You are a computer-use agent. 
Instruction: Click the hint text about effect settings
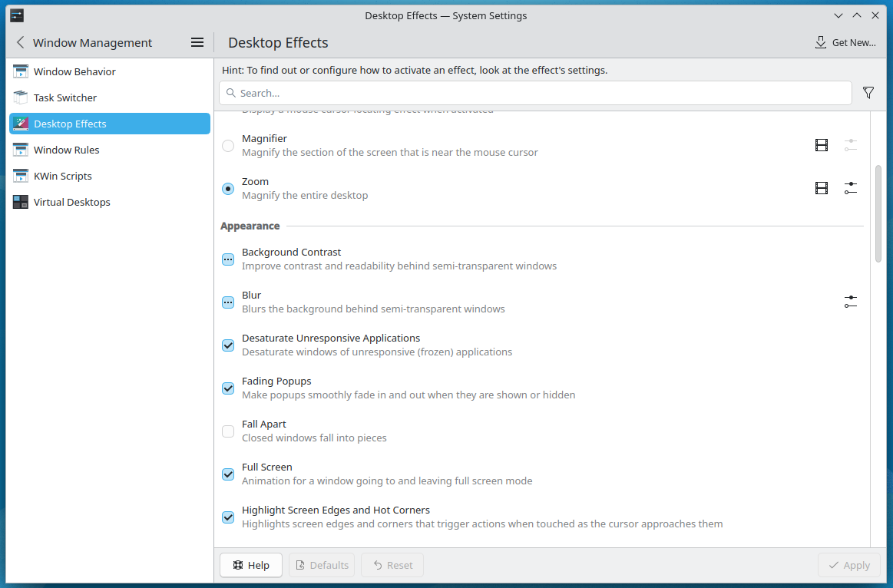point(415,70)
